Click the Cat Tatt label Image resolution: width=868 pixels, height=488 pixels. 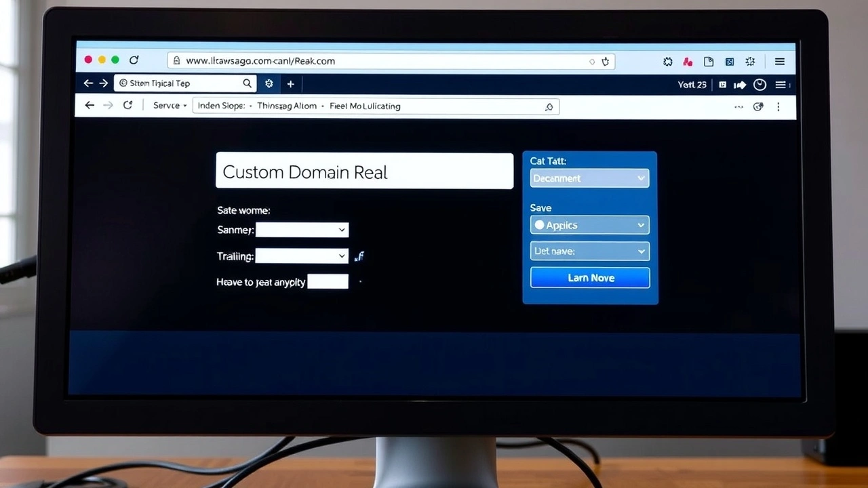548,161
